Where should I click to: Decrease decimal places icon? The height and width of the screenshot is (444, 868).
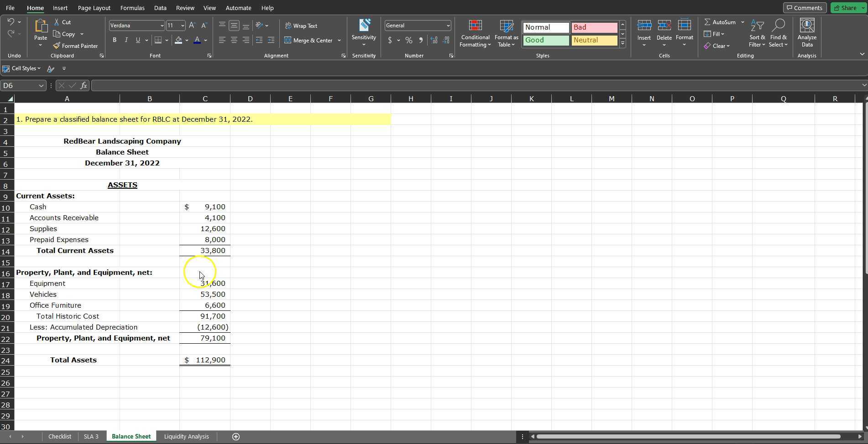(x=446, y=40)
